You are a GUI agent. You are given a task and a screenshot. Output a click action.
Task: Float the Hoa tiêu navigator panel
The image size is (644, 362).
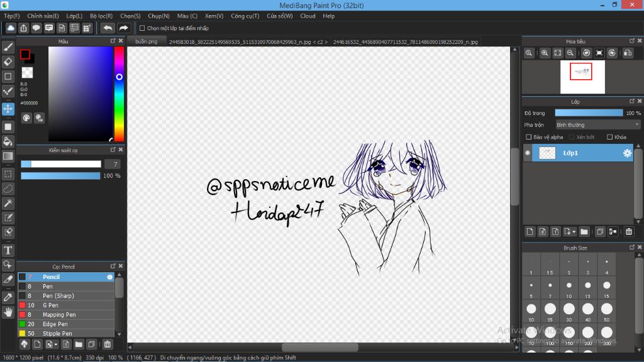click(631, 41)
